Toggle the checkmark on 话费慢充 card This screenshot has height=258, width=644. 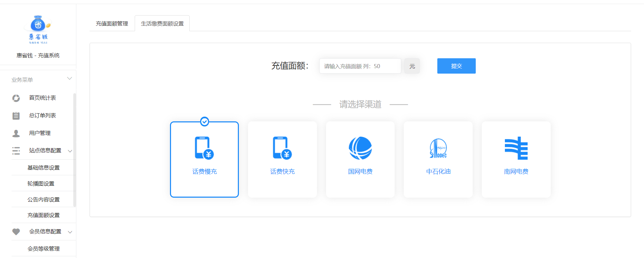coord(205,121)
